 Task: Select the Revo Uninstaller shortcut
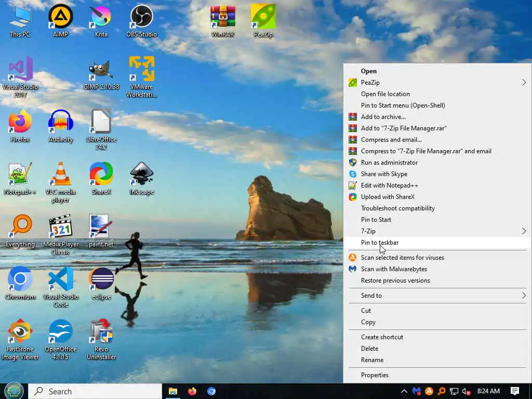pyautogui.click(x=101, y=340)
